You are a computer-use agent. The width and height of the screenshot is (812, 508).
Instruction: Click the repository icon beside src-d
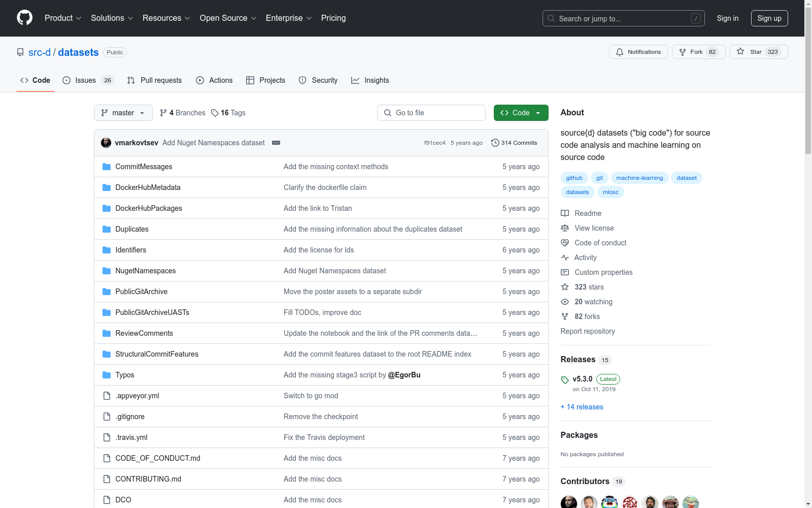(20, 52)
